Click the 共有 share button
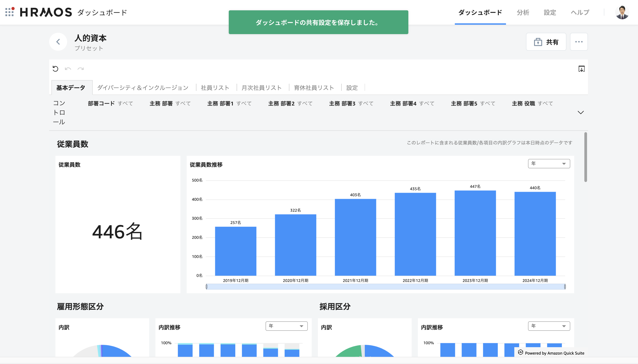This screenshot has width=638, height=364. (546, 42)
